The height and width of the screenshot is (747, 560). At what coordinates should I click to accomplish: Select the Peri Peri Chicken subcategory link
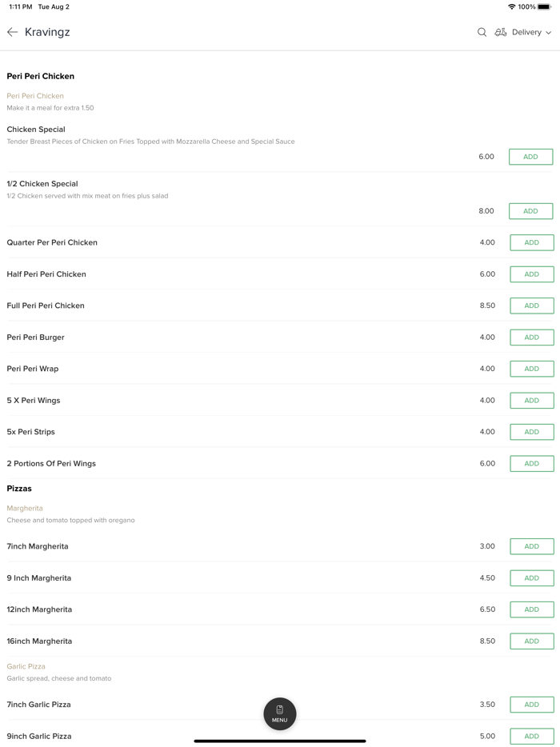pyautogui.click(x=35, y=96)
